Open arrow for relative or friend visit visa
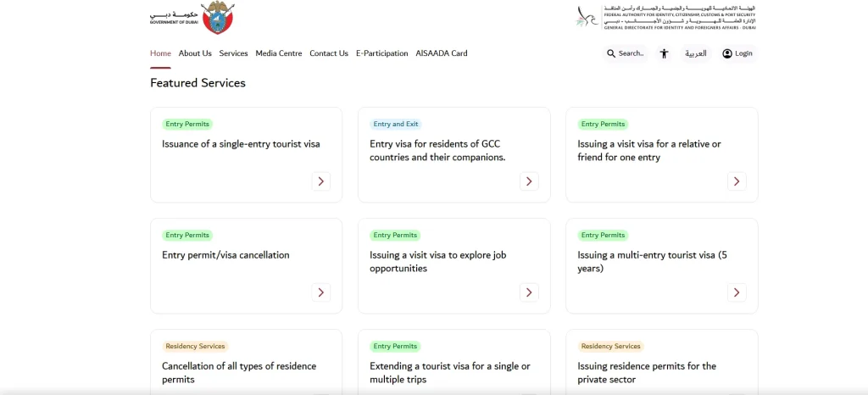The height and width of the screenshot is (395, 868). pyautogui.click(x=737, y=181)
